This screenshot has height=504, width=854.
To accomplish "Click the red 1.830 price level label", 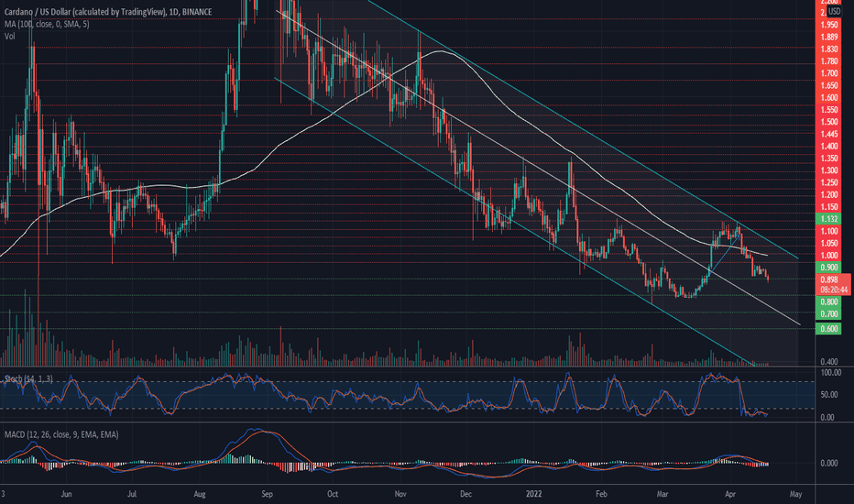I will point(829,49).
